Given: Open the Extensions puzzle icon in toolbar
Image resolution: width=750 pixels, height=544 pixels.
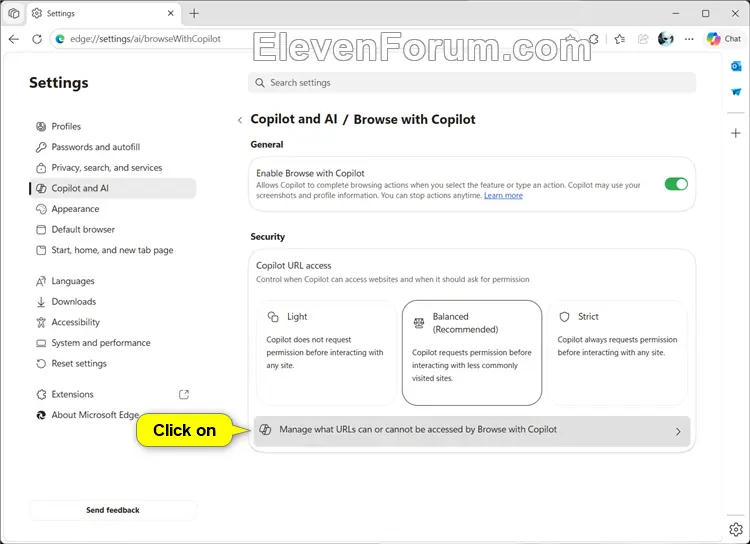Looking at the screenshot, I should 594,39.
